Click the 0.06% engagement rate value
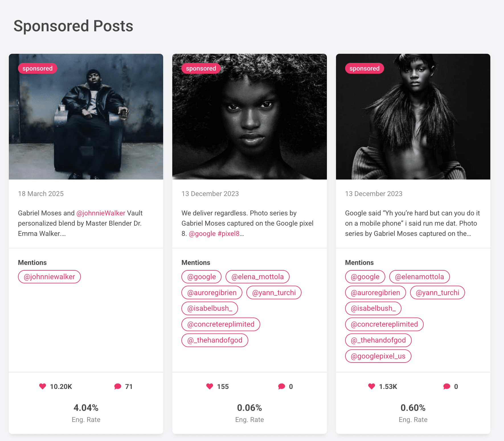This screenshot has width=504, height=441. pyautogui.click(x=249, y=408)
